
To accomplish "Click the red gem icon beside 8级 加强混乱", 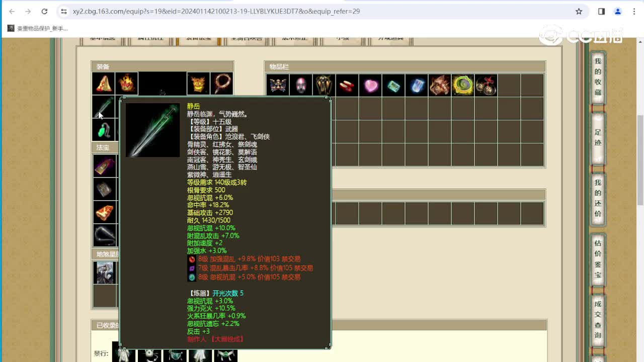I will tap(192, 259).
